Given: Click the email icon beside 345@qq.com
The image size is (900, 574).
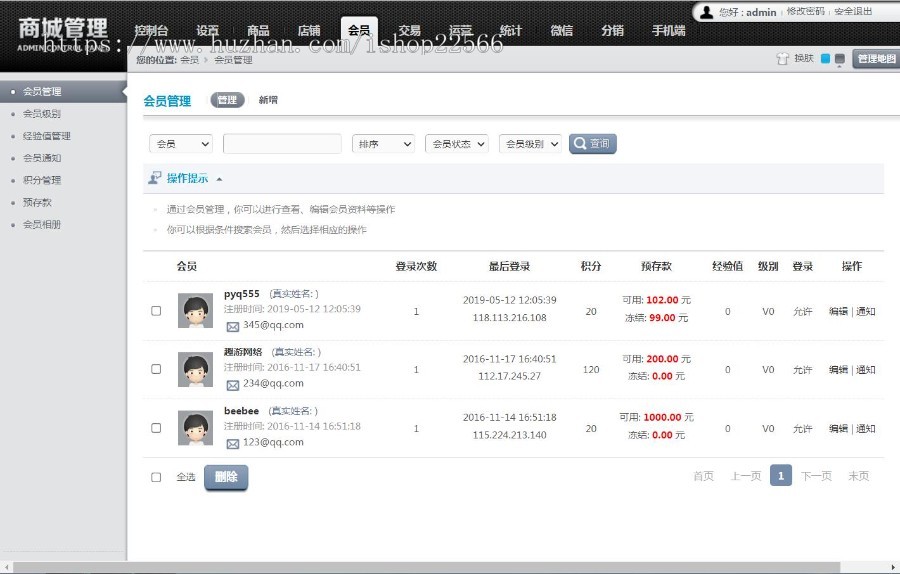Looking at the screenshot, I should coord(232,326).
